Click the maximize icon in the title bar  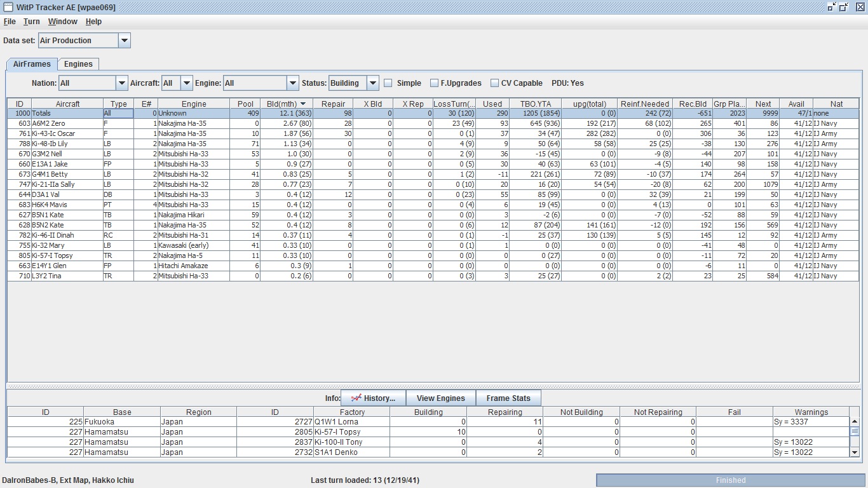point(844,7)
